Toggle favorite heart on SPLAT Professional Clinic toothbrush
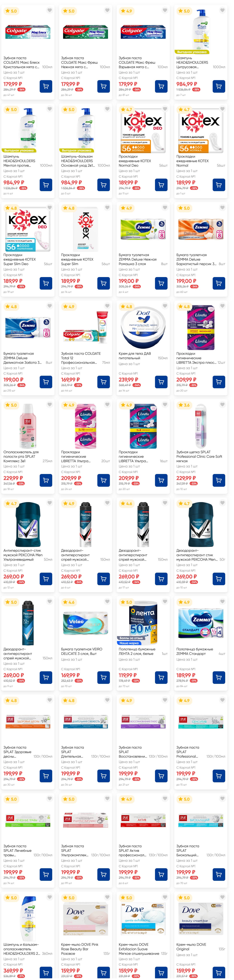Screen dimensions: 234x980 click(x=223, y=405)
